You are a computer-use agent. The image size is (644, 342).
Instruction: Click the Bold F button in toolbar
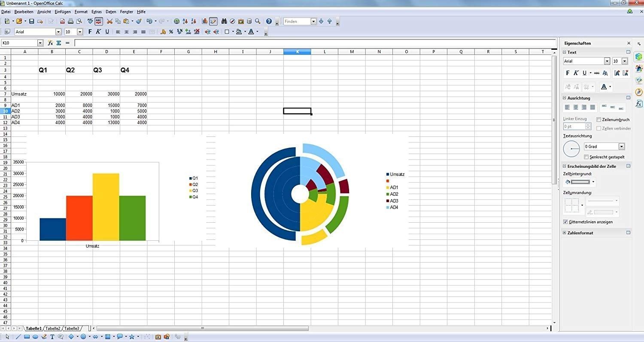[90, 32]
